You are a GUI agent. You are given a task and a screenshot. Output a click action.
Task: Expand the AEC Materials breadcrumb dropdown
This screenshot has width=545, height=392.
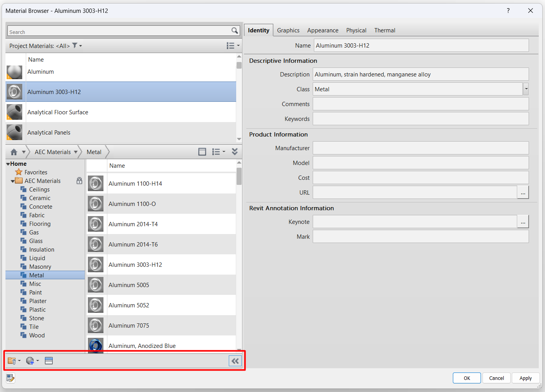[x=76, y=152]
